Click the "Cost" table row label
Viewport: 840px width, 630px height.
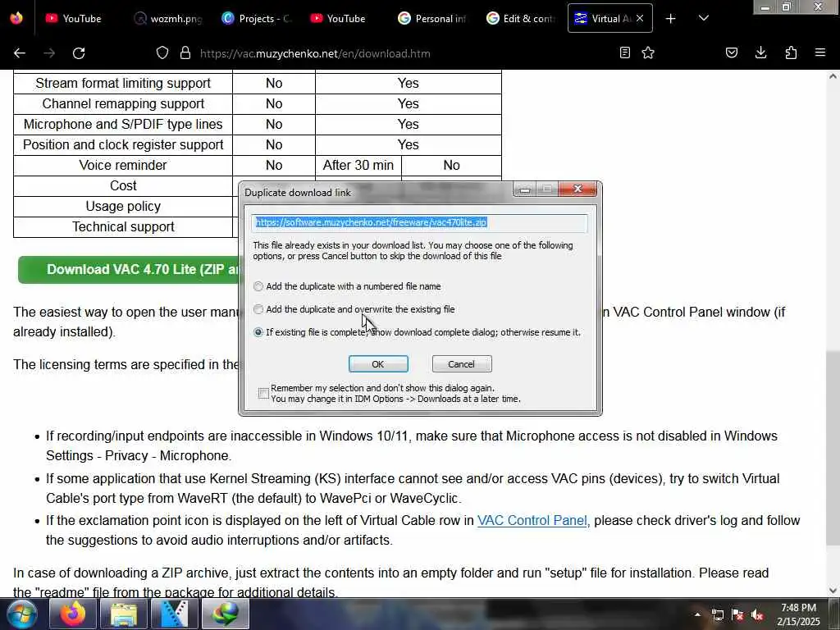[x=123, y=186]
